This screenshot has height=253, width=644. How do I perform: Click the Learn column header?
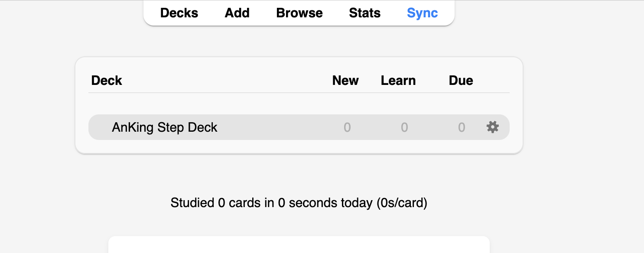(x=398, y=81)
